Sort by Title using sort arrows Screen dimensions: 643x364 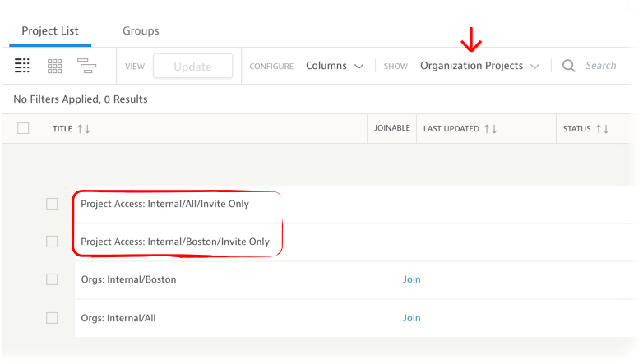(x=83, y=129)
